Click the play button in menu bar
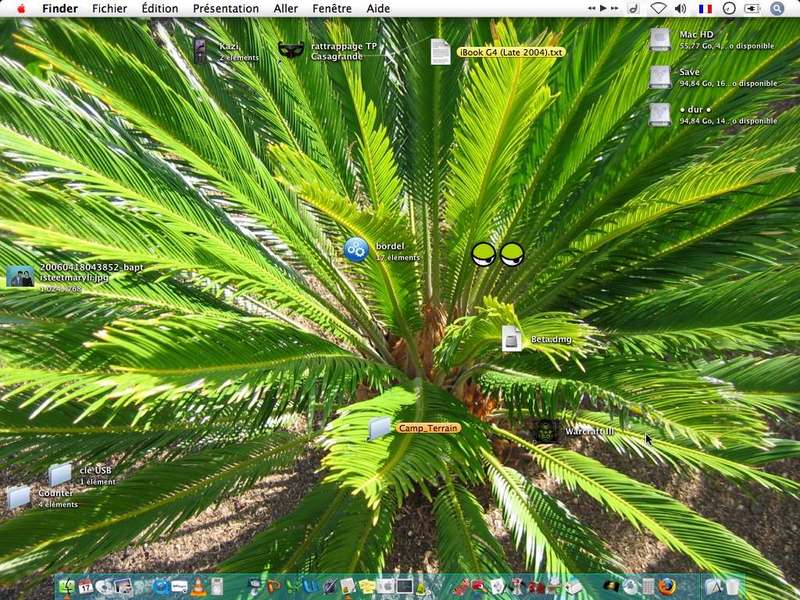 tap(603, 8)
